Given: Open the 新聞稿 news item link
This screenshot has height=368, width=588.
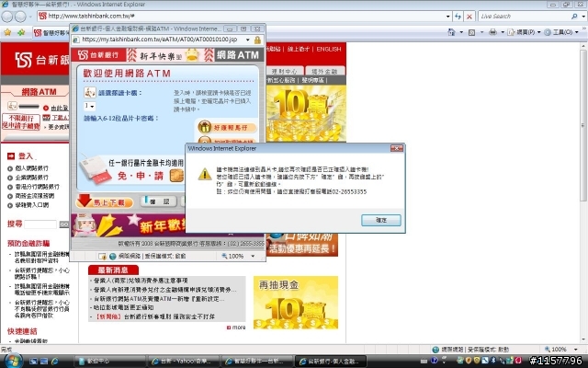Looking at the screenshot, I should 153,316.
